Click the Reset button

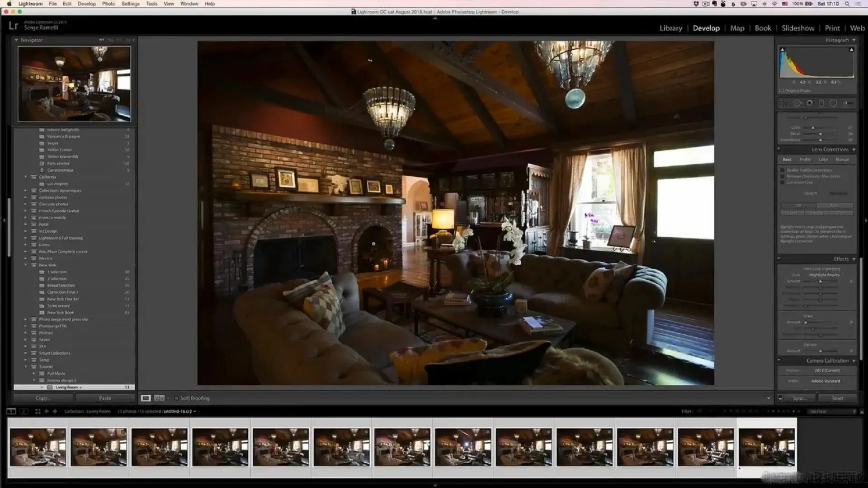pos(837,398)
